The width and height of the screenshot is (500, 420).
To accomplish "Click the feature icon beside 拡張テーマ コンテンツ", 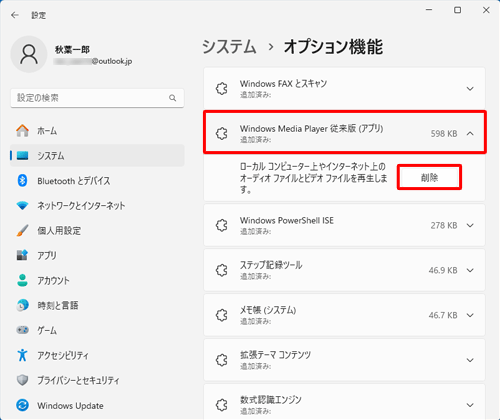I will 222,360.
